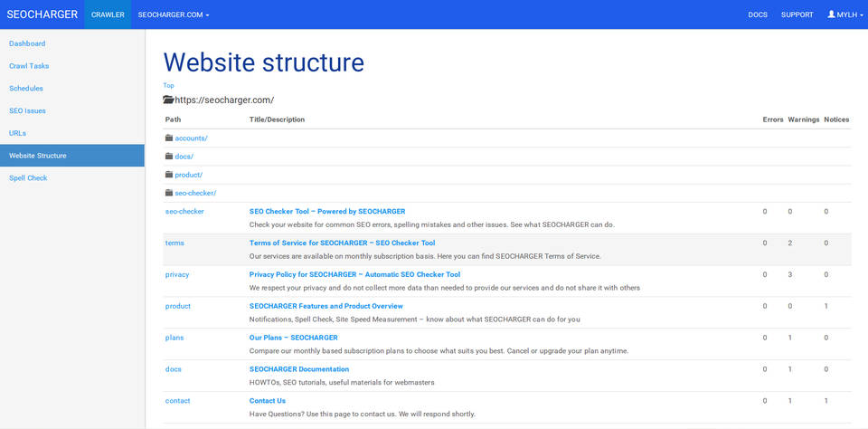Open the SEOCHARGER.COM site dropdown
868x429 pixels.
(x=174, y=14)
